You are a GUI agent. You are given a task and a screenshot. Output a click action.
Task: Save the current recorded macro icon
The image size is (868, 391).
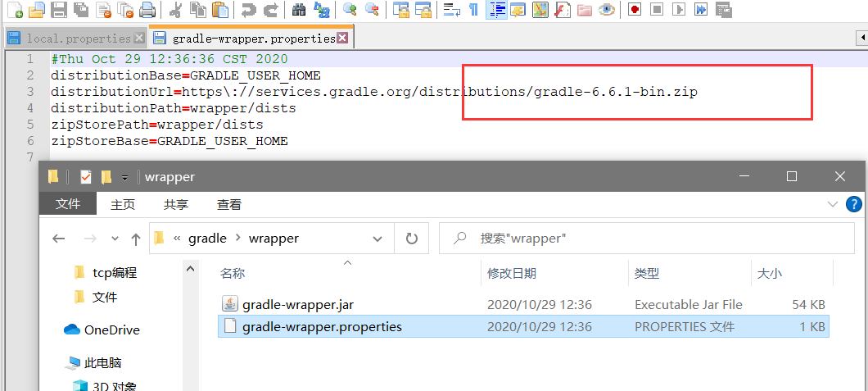(x=724, y=9)
